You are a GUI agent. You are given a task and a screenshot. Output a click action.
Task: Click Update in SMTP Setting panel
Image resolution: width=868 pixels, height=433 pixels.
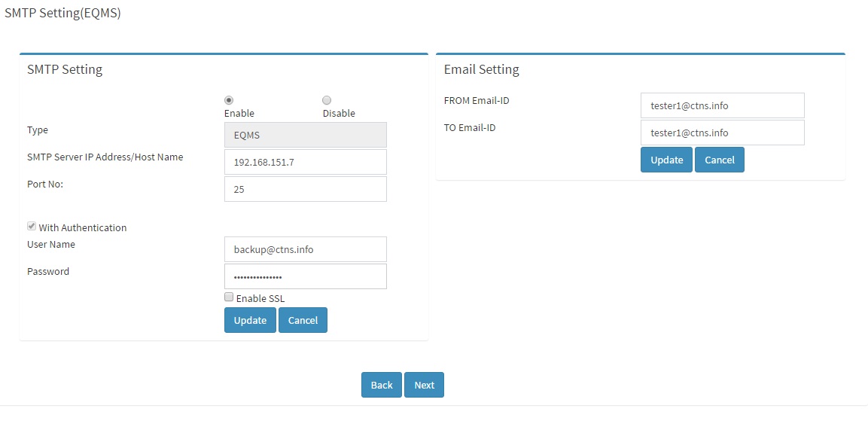tap(250, 320)
